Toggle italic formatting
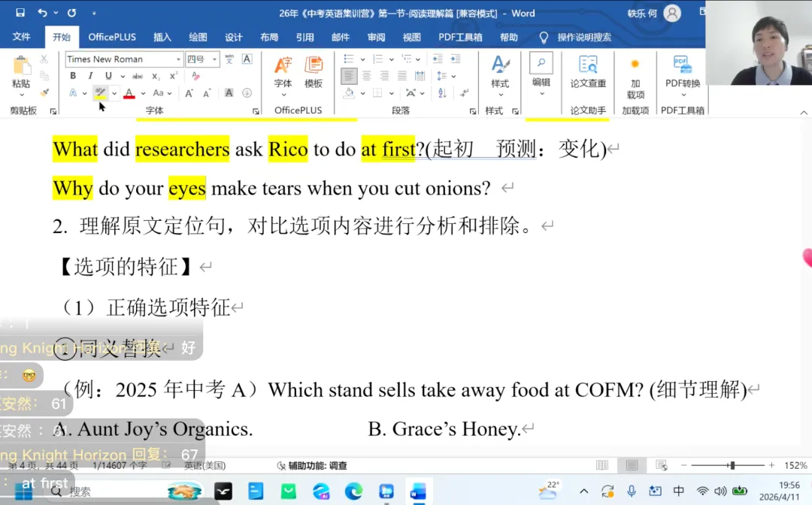812x505 pixels. tap(90, 75)
